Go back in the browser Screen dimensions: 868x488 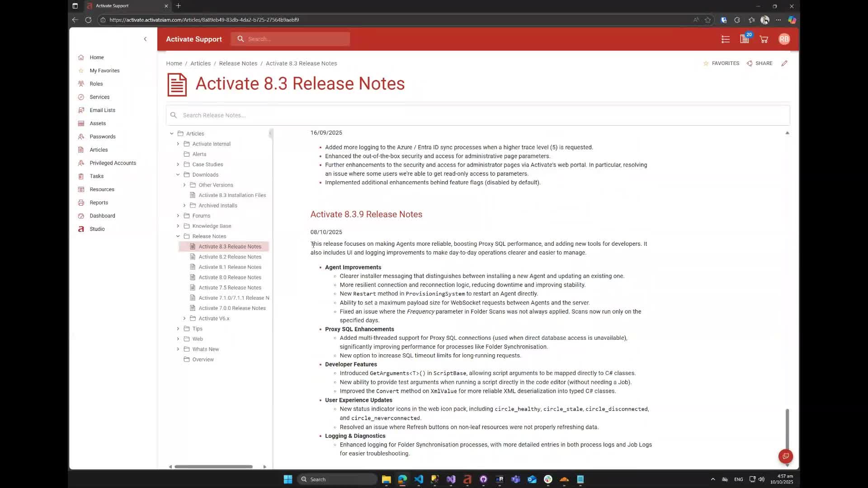[x=75, y=20]
